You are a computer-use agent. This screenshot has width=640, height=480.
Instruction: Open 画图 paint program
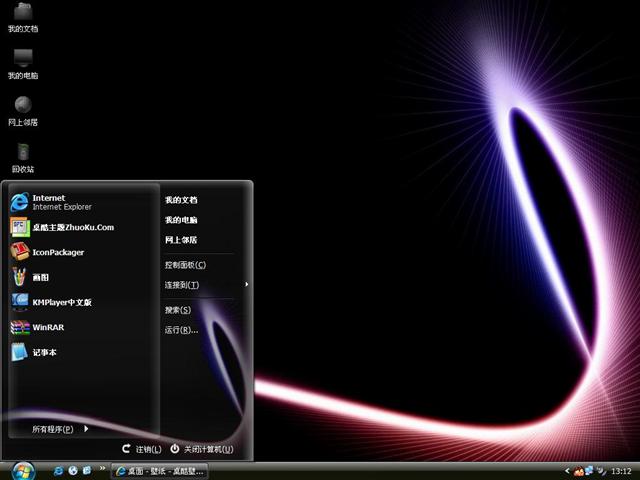pyautogui.click(x=40, y=277)
